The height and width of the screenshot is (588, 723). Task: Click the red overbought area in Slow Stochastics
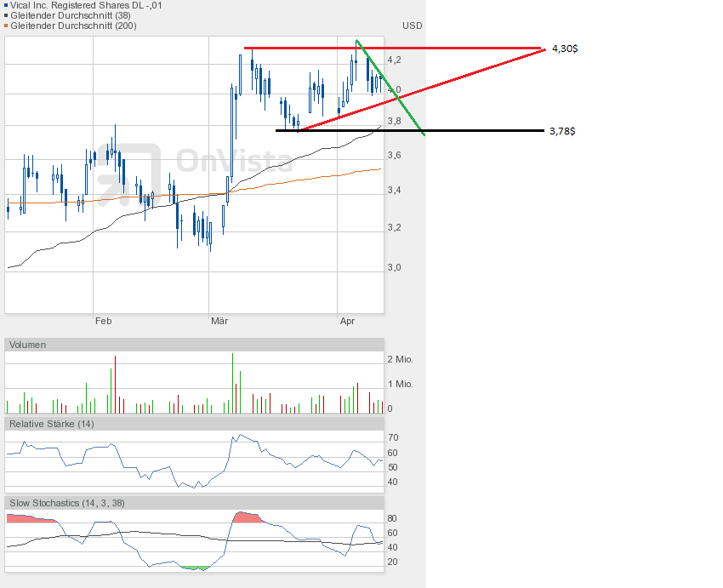(247, 517)
